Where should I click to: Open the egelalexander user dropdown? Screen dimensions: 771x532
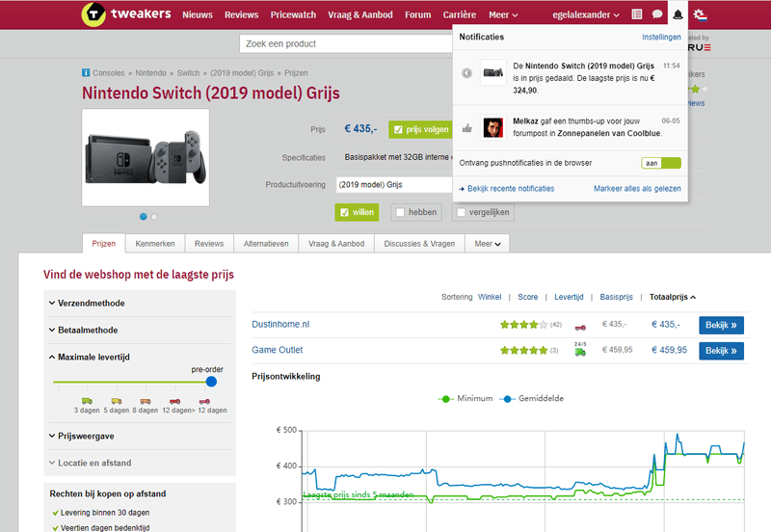tap(585, 14)
